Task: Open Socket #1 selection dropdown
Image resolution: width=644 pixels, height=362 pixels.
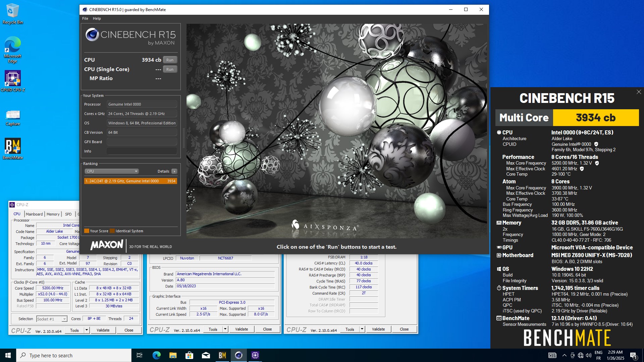Action: pos(52,319)
